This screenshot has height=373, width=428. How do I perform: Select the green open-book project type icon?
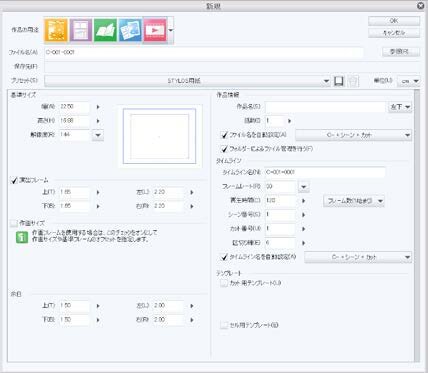(x=105, y=30)
